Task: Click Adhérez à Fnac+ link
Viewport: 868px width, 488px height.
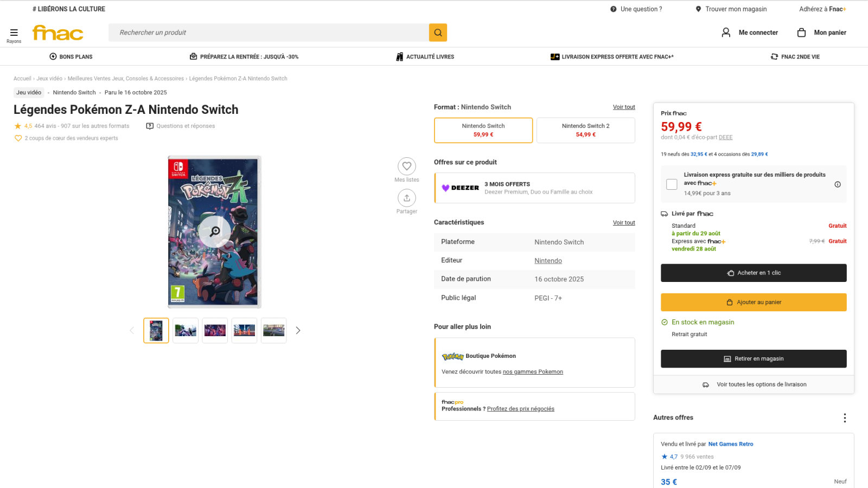Action: click(x=822, y=9)
